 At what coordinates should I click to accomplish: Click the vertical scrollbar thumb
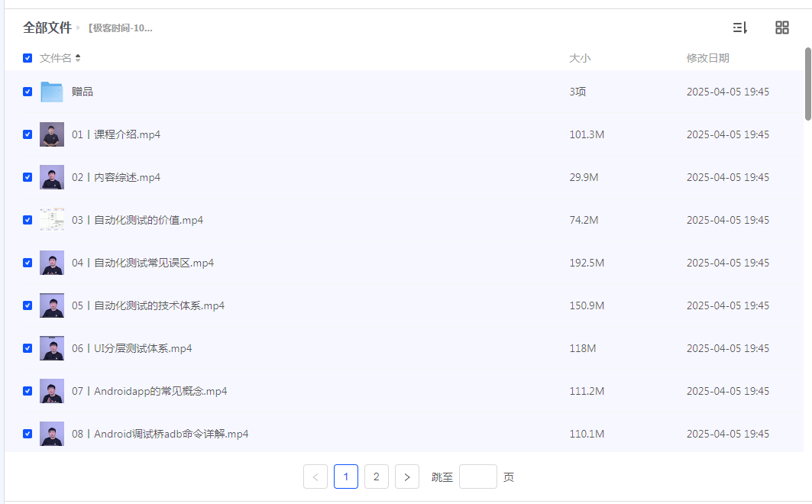tap(807, 84)
